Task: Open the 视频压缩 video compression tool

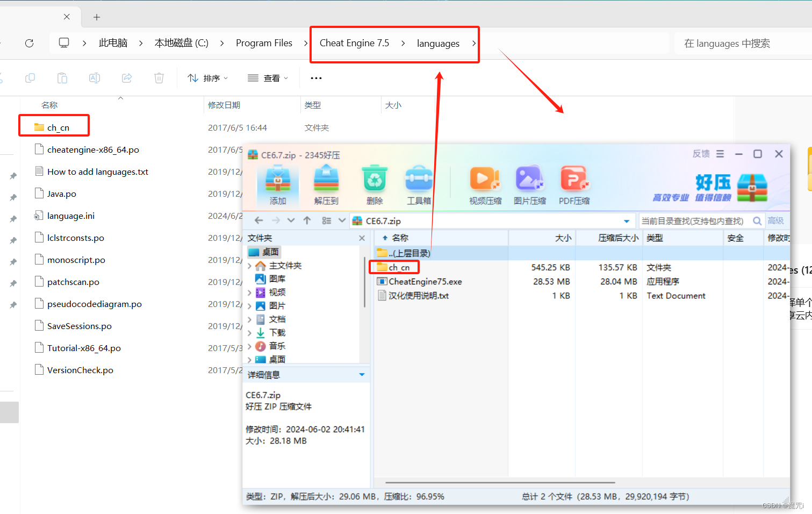Action: point(485,185)
